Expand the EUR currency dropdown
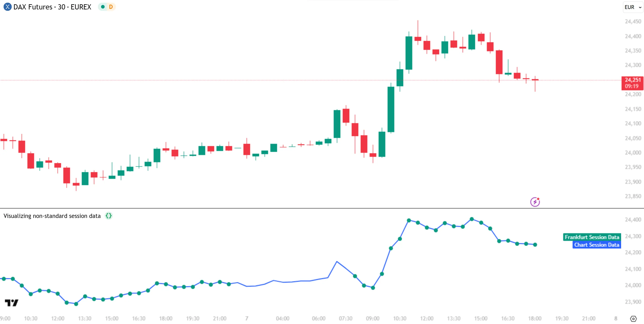The width and height of the screenshot is (644, 324). 633,7
